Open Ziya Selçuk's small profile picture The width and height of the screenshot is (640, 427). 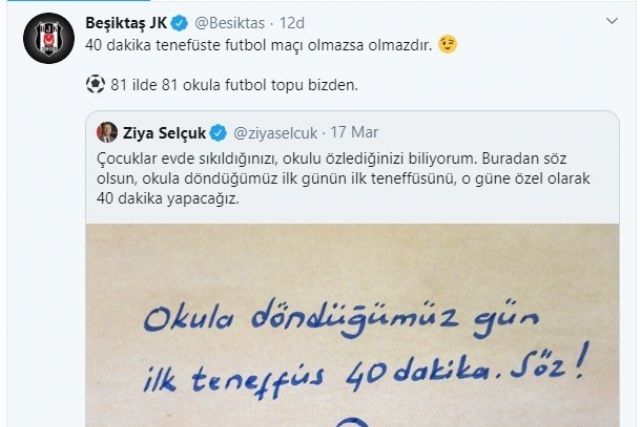[x=107, y=132]
